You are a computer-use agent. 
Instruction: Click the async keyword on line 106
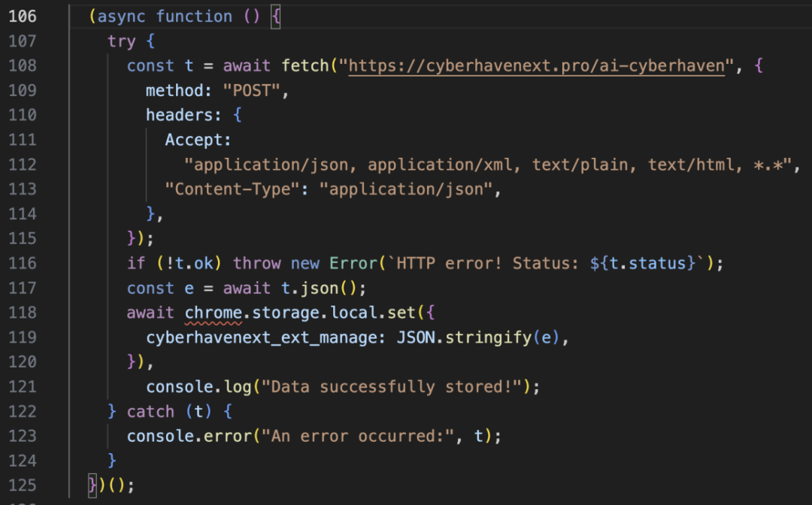[x=123, y=17]
